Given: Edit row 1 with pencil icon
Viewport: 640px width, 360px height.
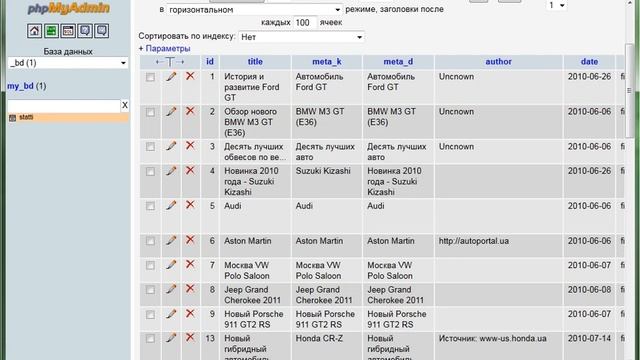Looking at the screenshot, I should pyautogui.click(x=171, y=76).
